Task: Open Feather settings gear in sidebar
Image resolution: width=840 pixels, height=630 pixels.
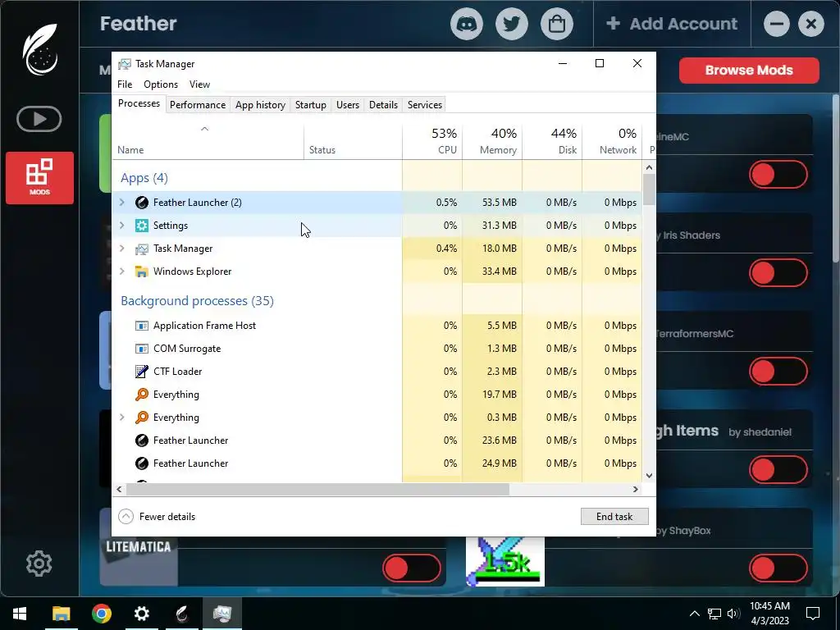Action: (x=39, y=563)
